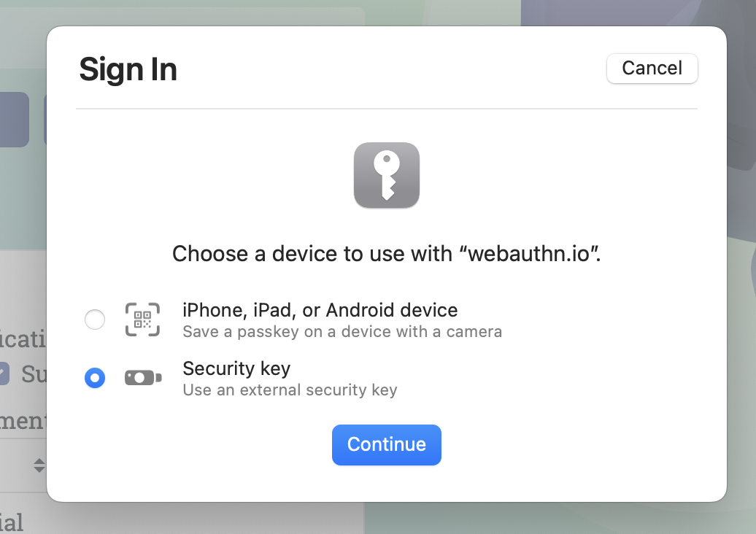The width and height of the screenshot is (756, 534).
Task: Click the "Use an external security key" subtitle
Action: tap(290, 390)
